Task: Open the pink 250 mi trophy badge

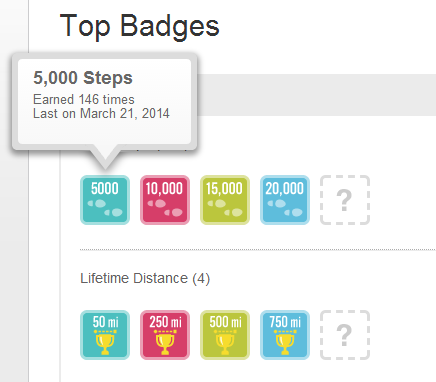Action: click(x=165, y=335)
